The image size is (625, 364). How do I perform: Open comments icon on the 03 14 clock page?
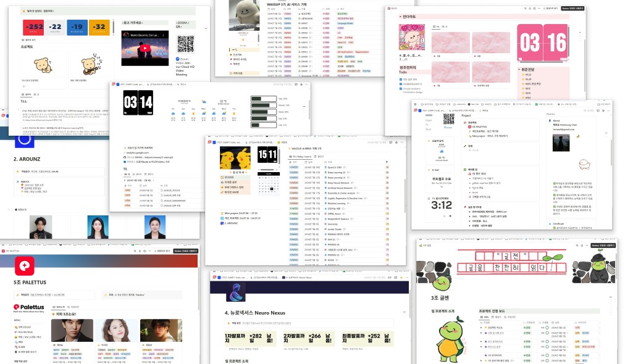click(296, 85)
